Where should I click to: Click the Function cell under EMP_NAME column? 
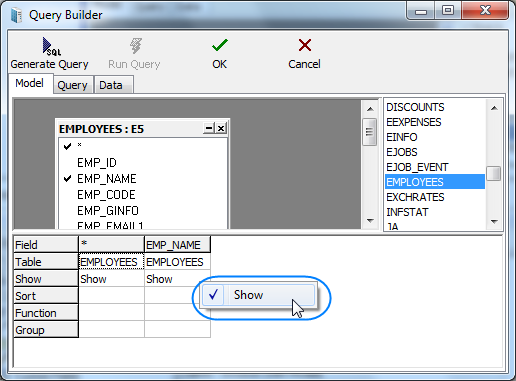point(177,313)
